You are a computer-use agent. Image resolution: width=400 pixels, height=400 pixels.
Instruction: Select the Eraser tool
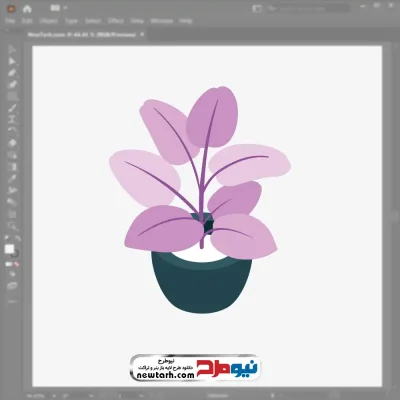tap(12, 143)
